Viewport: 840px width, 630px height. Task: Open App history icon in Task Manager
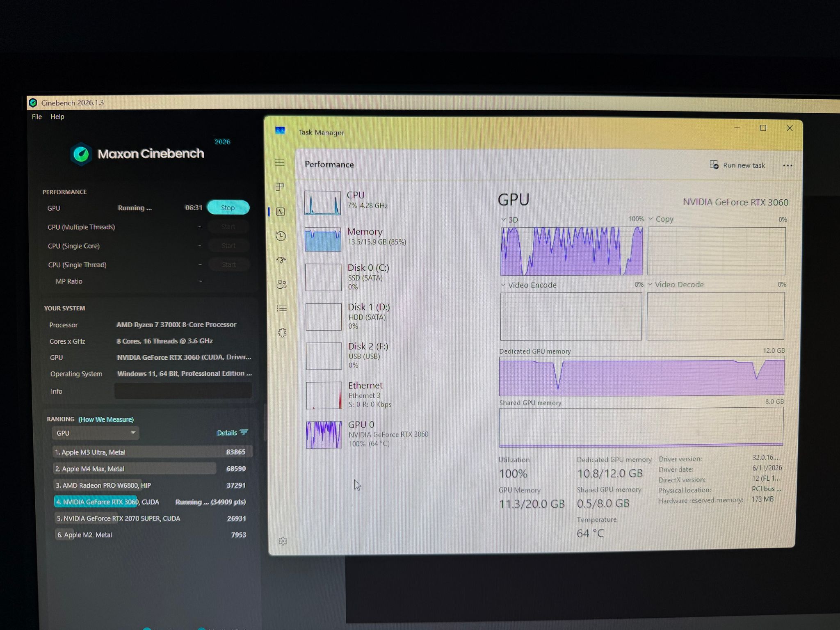pyautogui.click(x=281, y=236)
